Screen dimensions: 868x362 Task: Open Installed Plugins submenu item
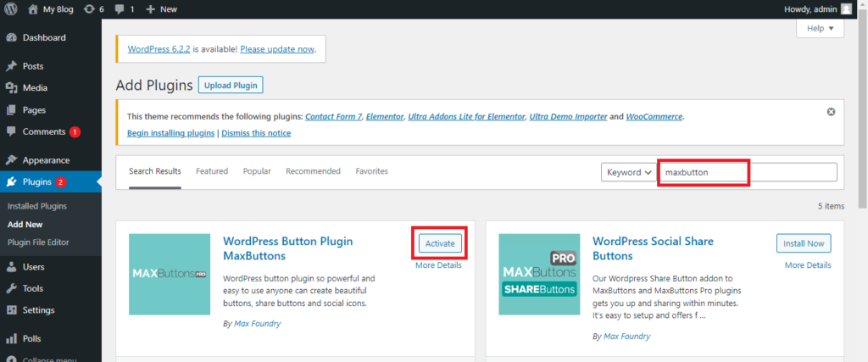tap(37, 206)
